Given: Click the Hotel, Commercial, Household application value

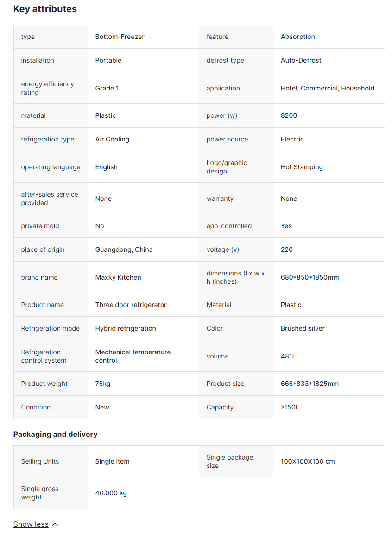Looking at the screenshot, I should [x=327, y=88].
